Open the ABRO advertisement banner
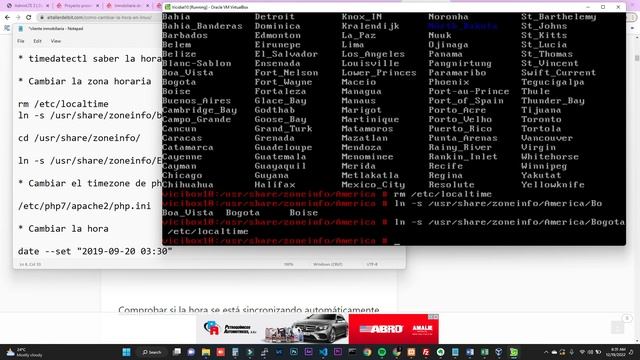This screenshot has width=640, height=360. (393, 329)
